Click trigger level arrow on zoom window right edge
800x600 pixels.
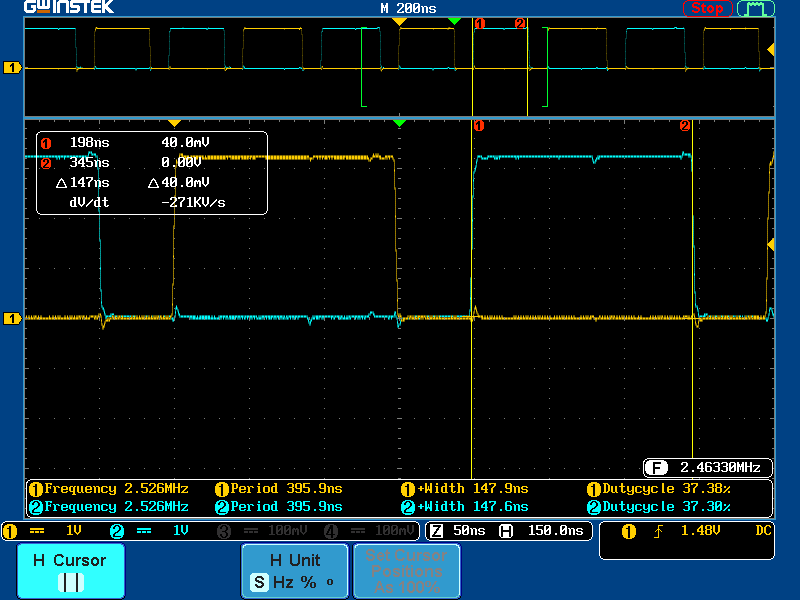click(x=771, y=245)
